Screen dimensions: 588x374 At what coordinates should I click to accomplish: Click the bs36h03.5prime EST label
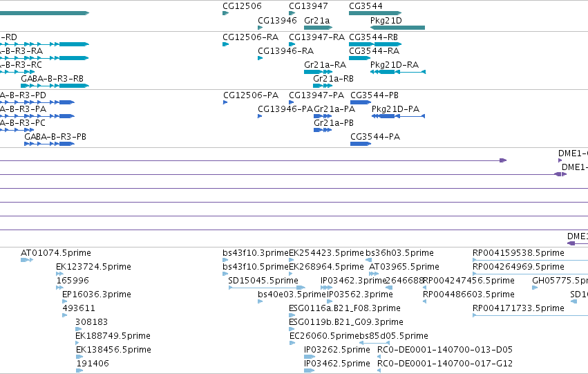tap(400, 253)
